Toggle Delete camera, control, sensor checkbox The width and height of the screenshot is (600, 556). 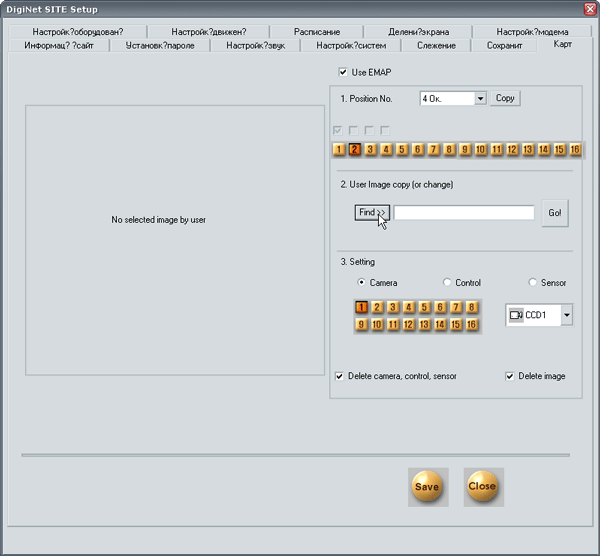click(339, 376)
